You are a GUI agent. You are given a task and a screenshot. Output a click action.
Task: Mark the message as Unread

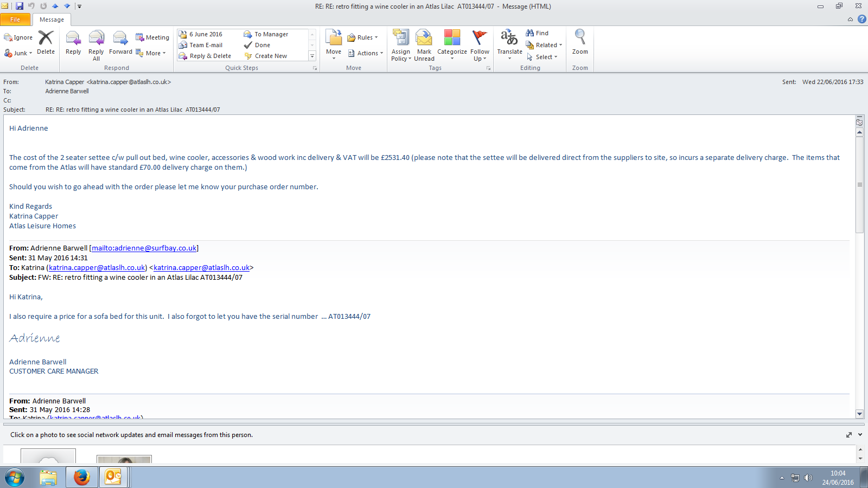click(424, 46)
